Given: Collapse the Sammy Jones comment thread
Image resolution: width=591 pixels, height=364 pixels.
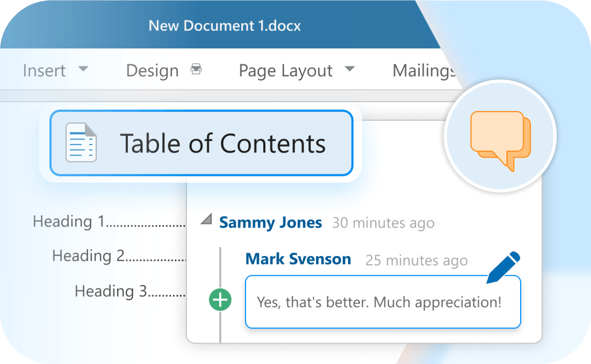Looking at the screenshot, I should [x=206, y=220].
